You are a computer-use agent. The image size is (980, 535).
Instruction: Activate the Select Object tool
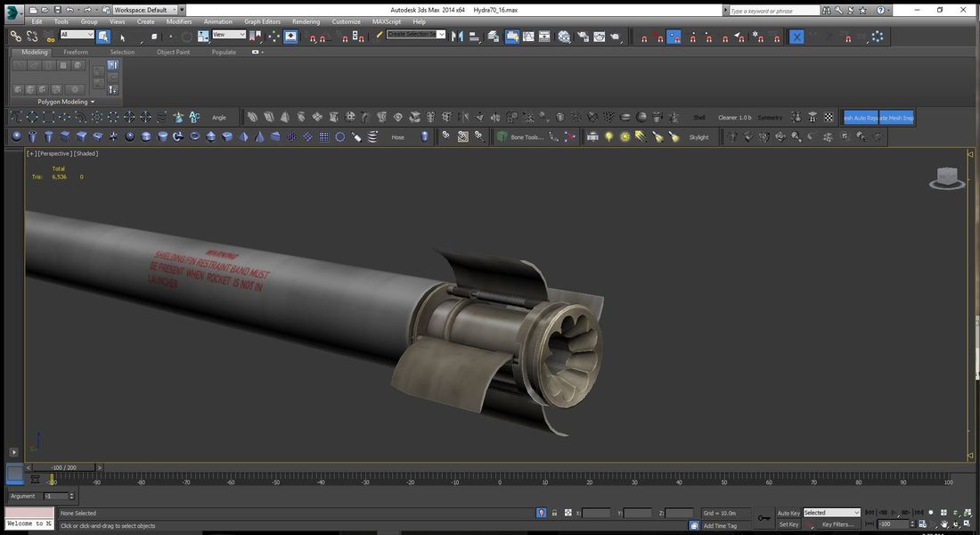(x=103, y=37)
